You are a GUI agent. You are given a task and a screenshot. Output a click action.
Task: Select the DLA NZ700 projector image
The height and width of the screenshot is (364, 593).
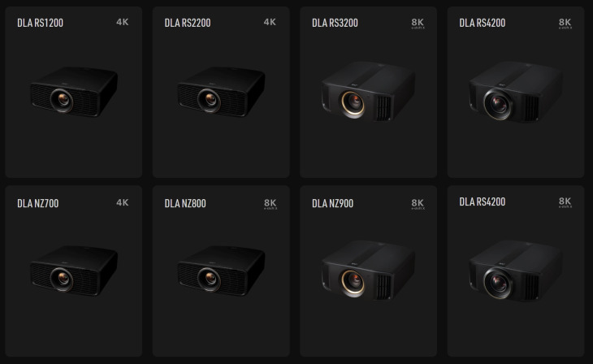(74, 271)
